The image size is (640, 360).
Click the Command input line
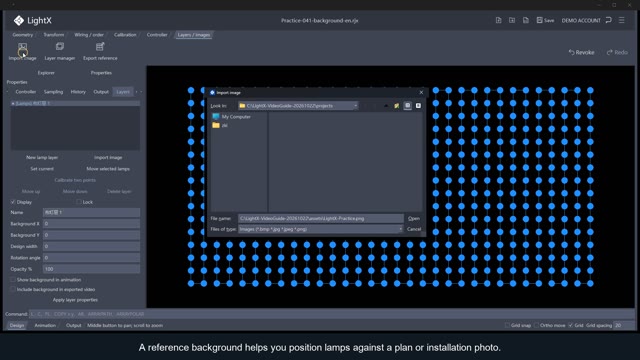pyautogui.click(x=331, y=314)
